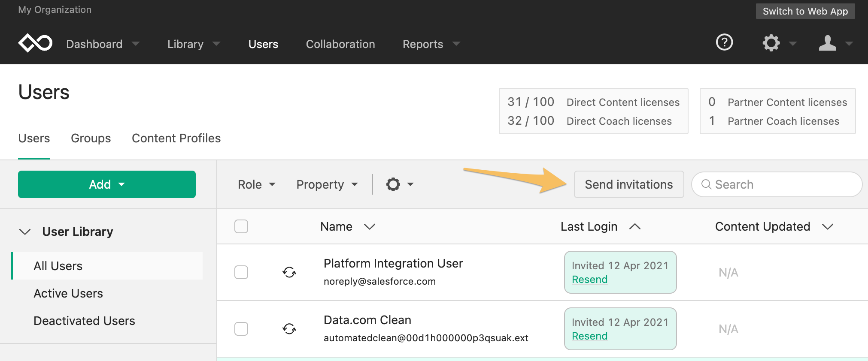Screen dimensions: 868x361
Task: Click sync icon for Data.com Clean
Action: coord(289,329)
